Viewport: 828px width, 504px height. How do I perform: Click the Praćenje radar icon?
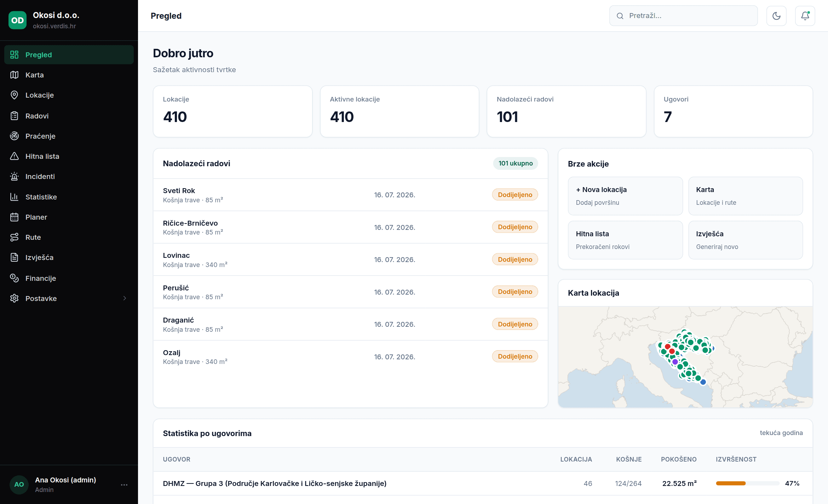14,136
